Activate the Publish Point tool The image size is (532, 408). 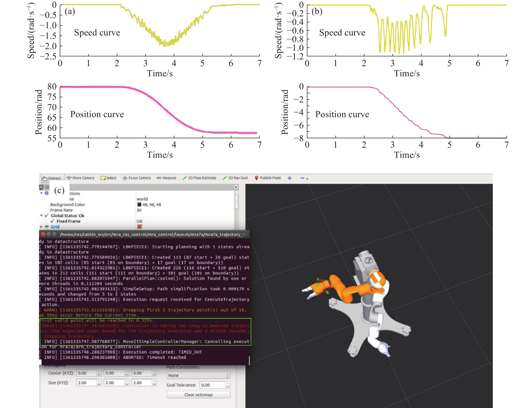pyautogui.click(x=268, y=178)
